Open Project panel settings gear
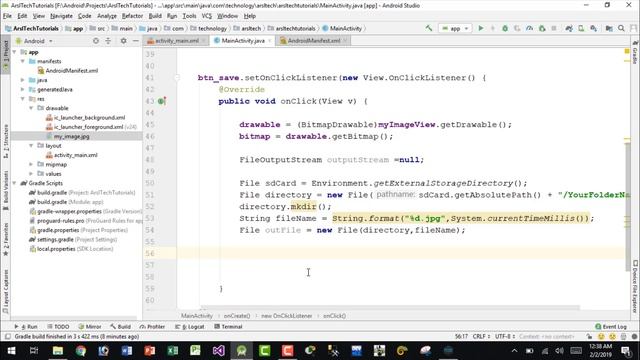640x360 pixels. click(123, 41)
